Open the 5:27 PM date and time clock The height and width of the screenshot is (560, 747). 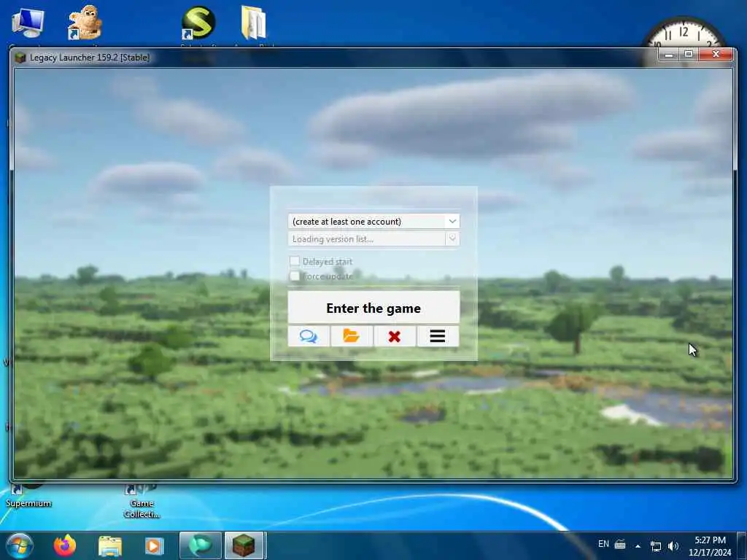(710, 546)
